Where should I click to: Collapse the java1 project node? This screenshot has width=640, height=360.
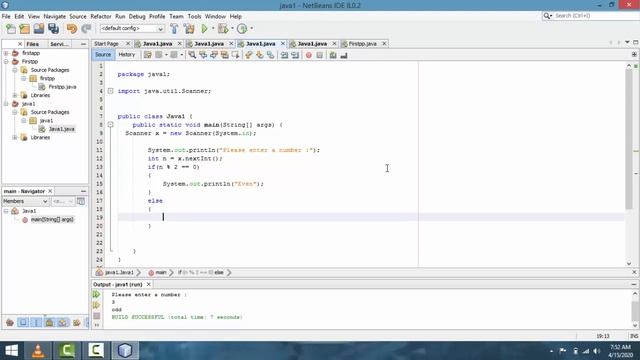click(6, 104)
